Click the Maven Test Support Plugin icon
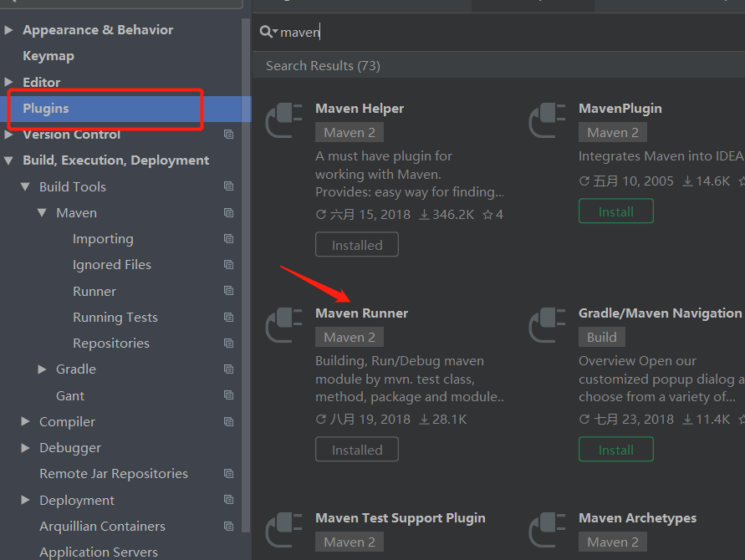Image resolution: width=745 pixels, height=560 pixels. pos(284,530)
